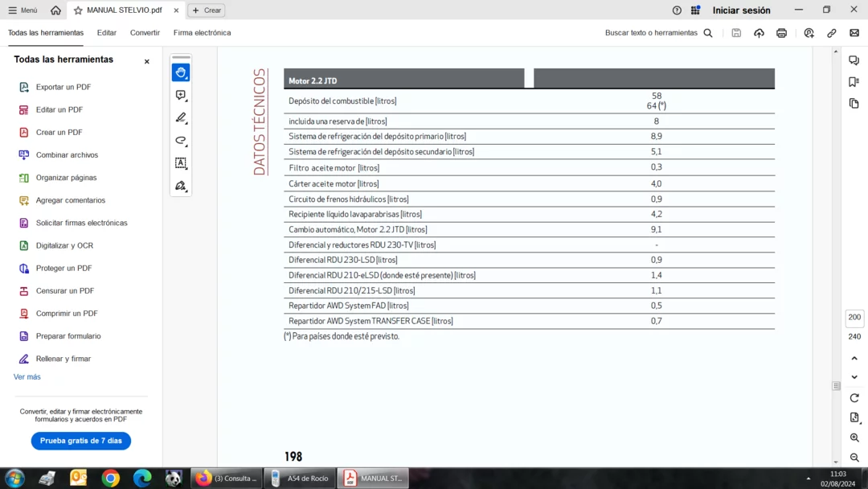The width and height of the screenshot is (868, 489).
Task: Click Prueba gratis de 7 días button
Action: coord(81,441)
